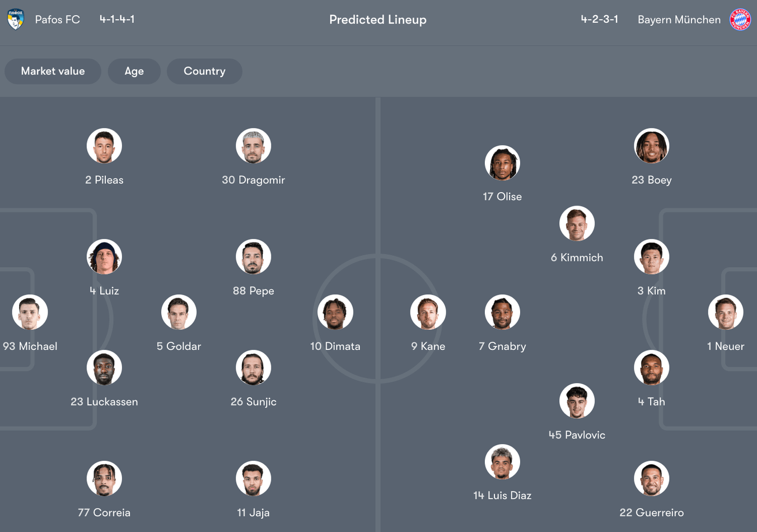
Task: Toggle the Country filter pill
Action: pos(204,71)
